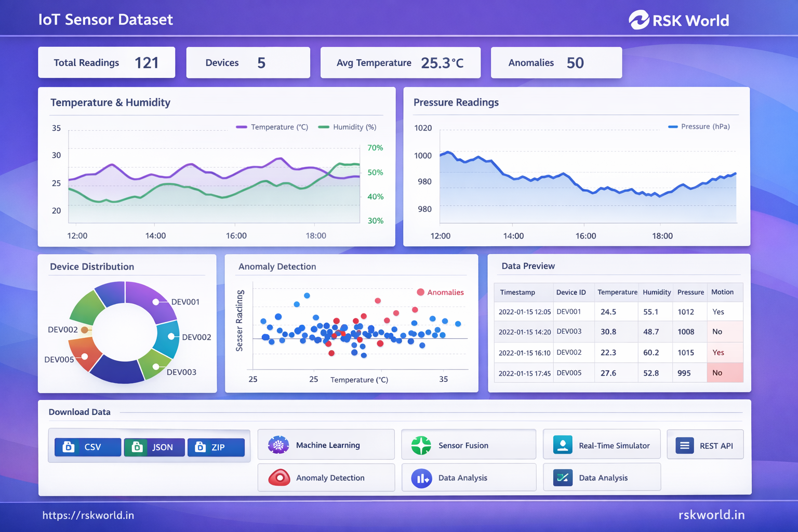Toggle Temperature (°C) legend entry
This screenshot has height=532, width=798.
[x=272, y=127]
